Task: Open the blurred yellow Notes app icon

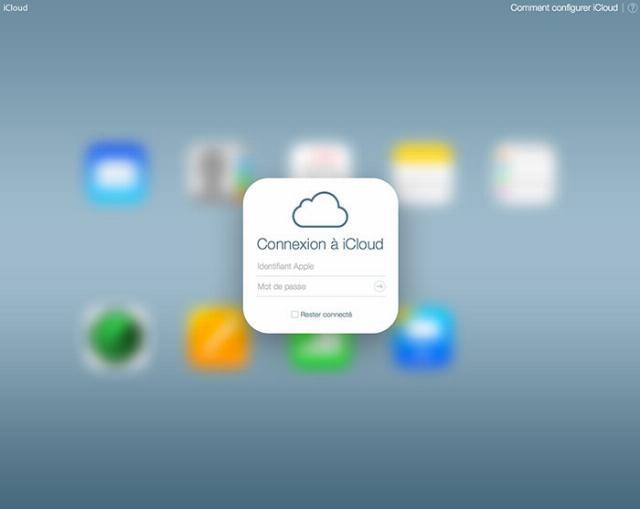Action: [423, 172]
